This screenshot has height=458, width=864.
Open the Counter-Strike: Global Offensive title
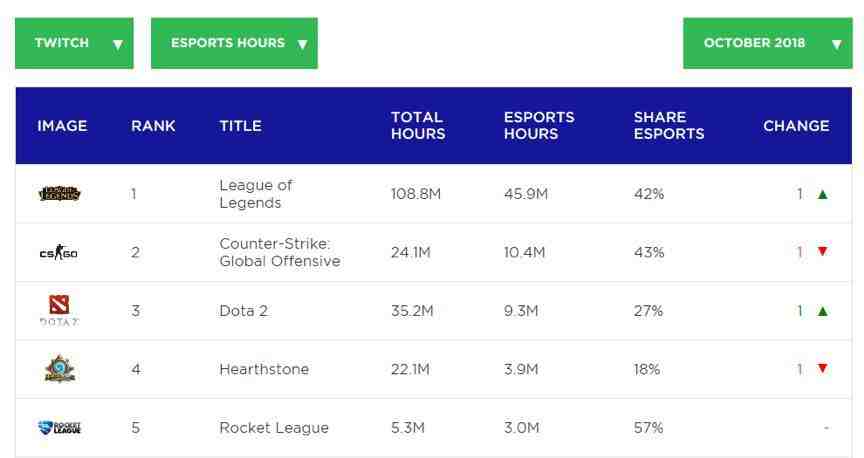pyautogui.click(x=280, y=252)
